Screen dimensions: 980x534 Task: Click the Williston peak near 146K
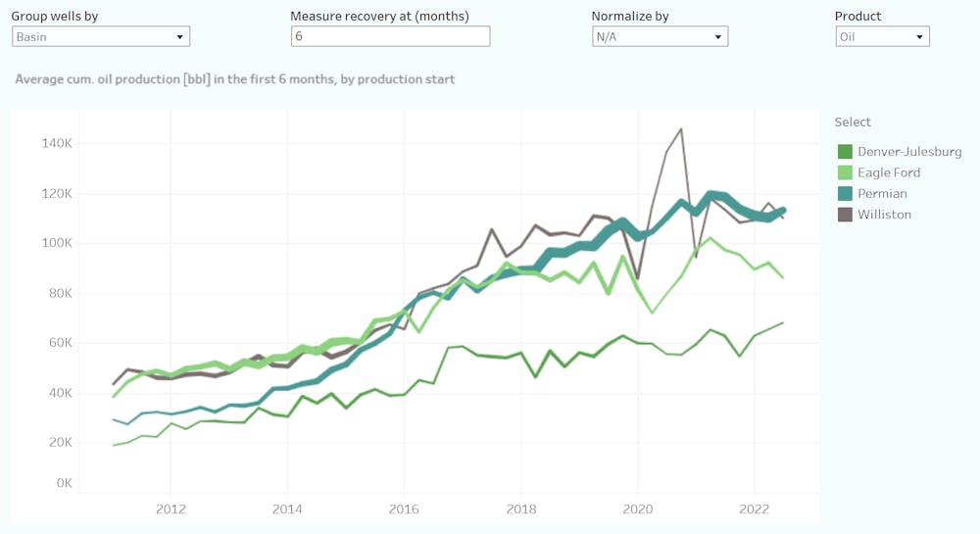[x=681, y=129]
